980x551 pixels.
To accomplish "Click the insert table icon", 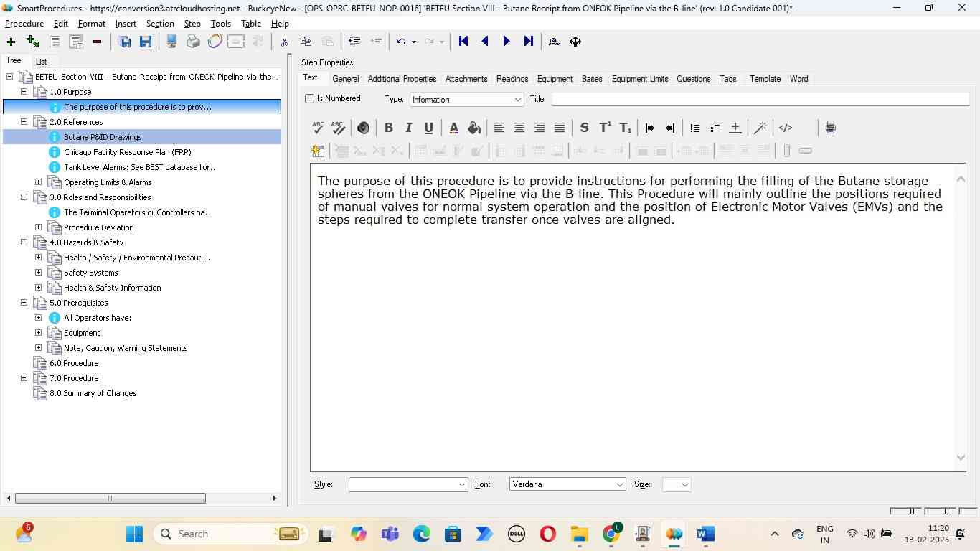I will pyautogui.click(x=318, y=151).
